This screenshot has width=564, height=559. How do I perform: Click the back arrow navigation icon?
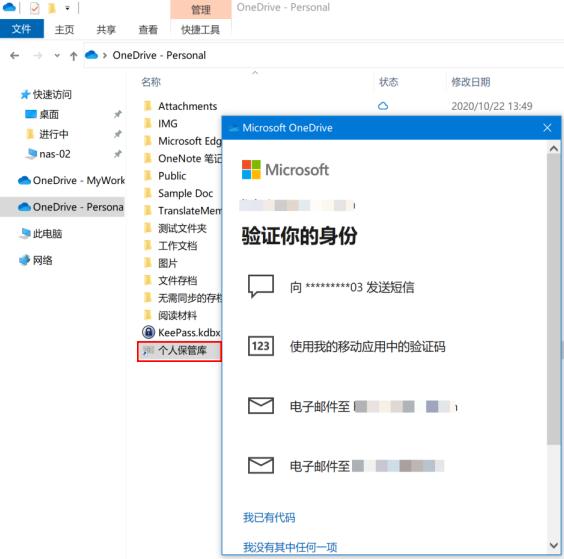15,55
